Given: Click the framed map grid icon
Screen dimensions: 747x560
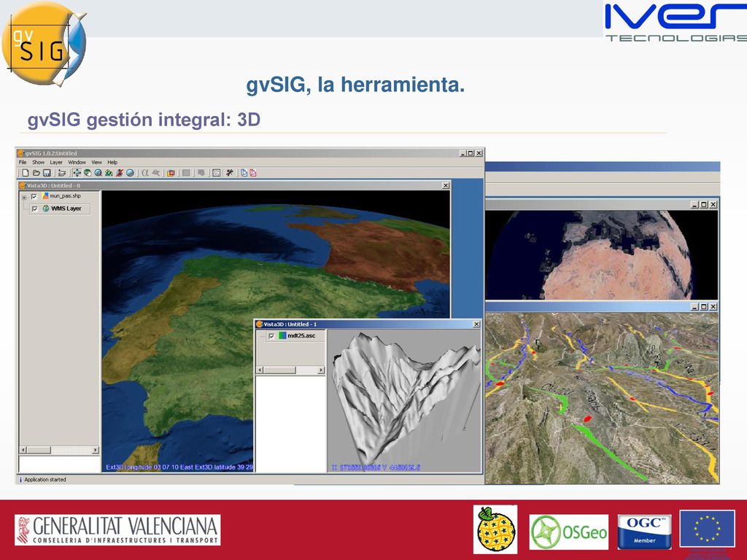Looking at the screenshot, I should tap(216, 173).
